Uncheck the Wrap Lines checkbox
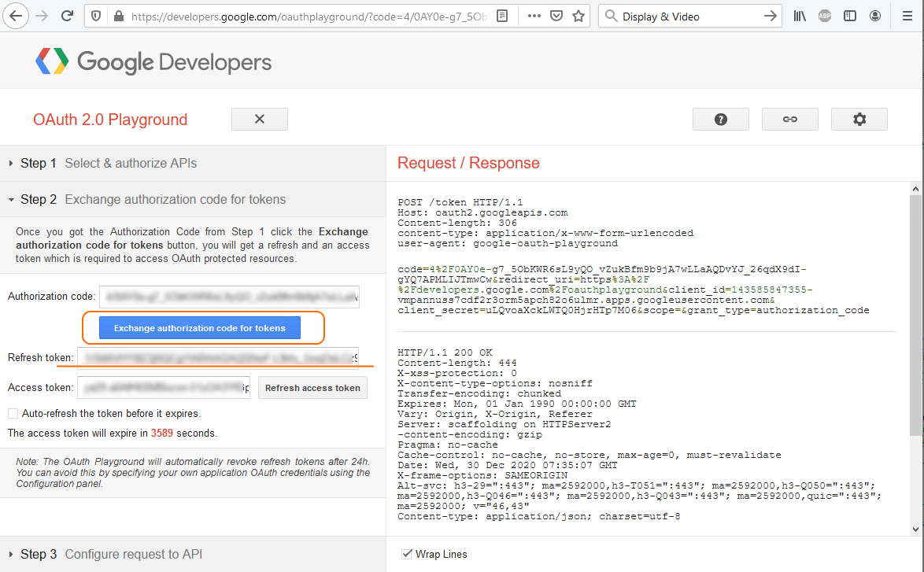This screenshot has height=572, width=924. [x=407, y=554]
